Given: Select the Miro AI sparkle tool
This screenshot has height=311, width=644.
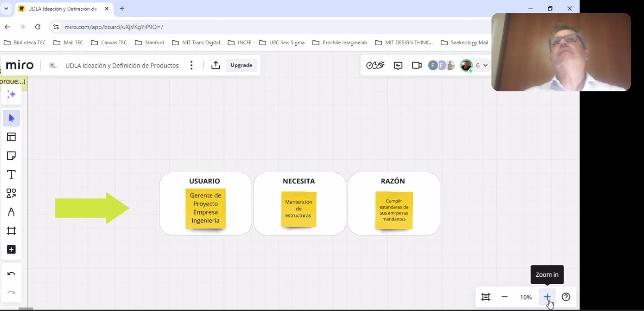Looking at the screenshot, I should 11,95.
